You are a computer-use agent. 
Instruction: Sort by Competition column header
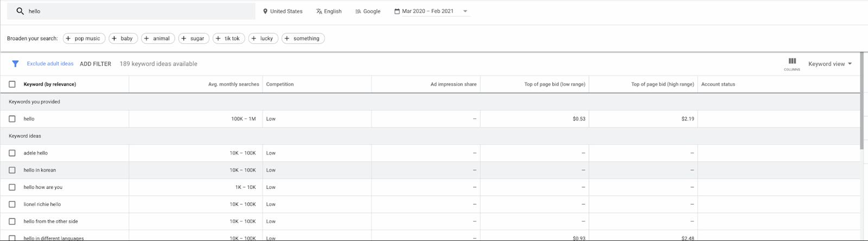pos(280,84)
